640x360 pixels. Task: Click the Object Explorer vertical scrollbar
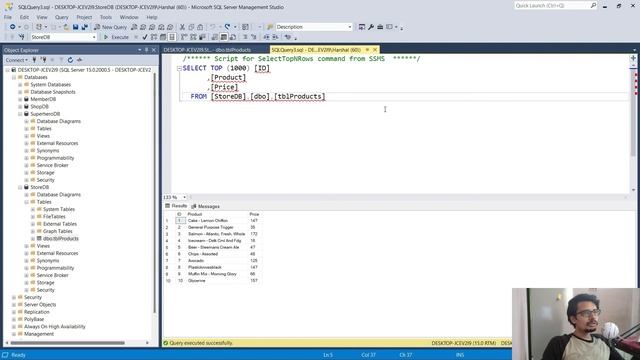tap(155, 192)
